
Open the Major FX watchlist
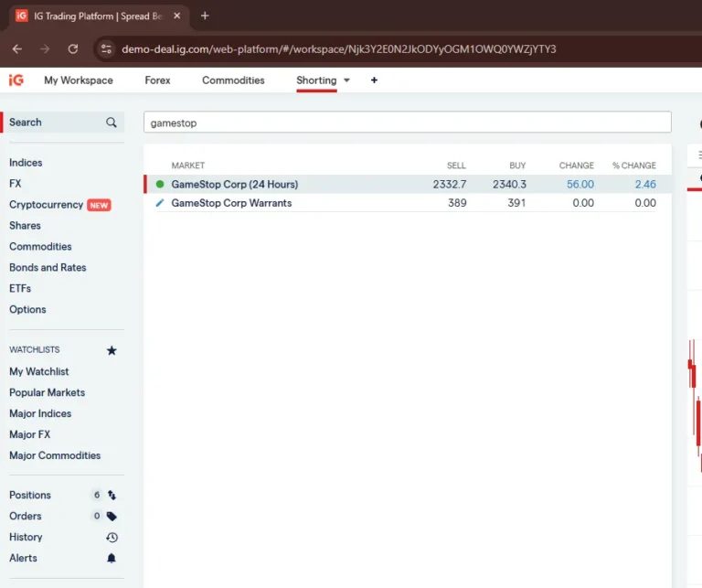(30, 434)
